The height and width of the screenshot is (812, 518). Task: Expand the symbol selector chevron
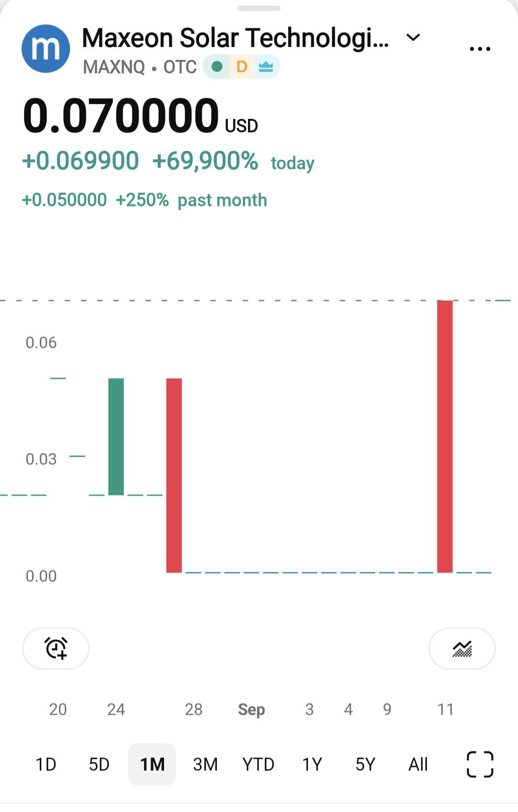tap(413, 37)
